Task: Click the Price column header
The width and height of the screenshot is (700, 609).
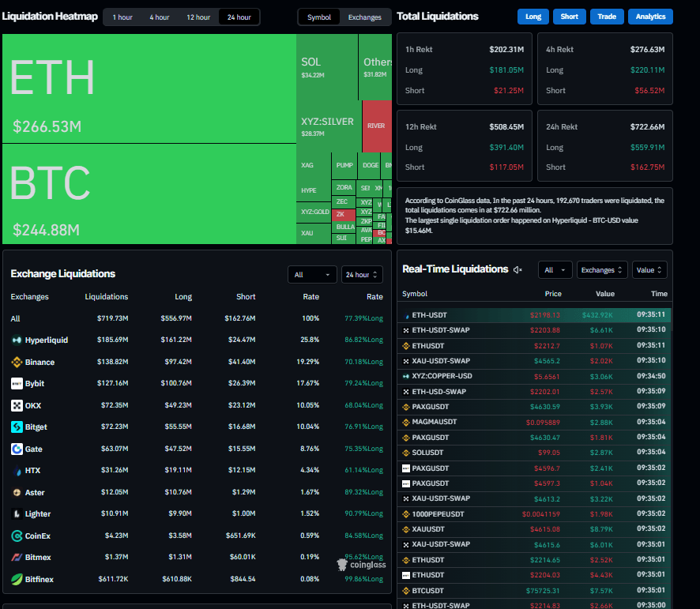Action: [553, 294]
